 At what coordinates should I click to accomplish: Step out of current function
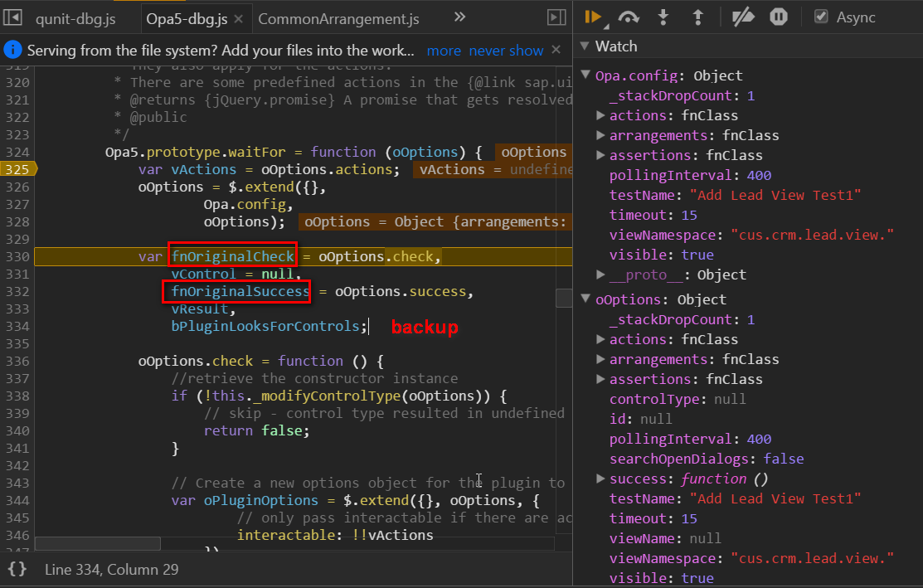point(698,17)
